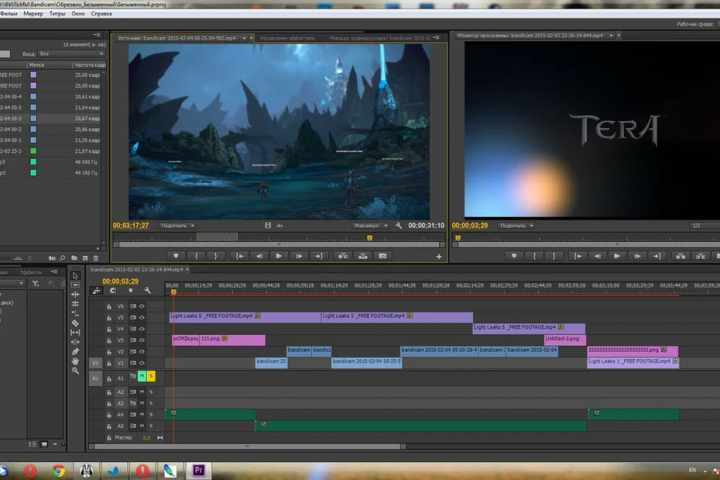This screenshot has width=720, height=480.
Task: Select the 111.png clip on track V3
Action: click(232, 339)
